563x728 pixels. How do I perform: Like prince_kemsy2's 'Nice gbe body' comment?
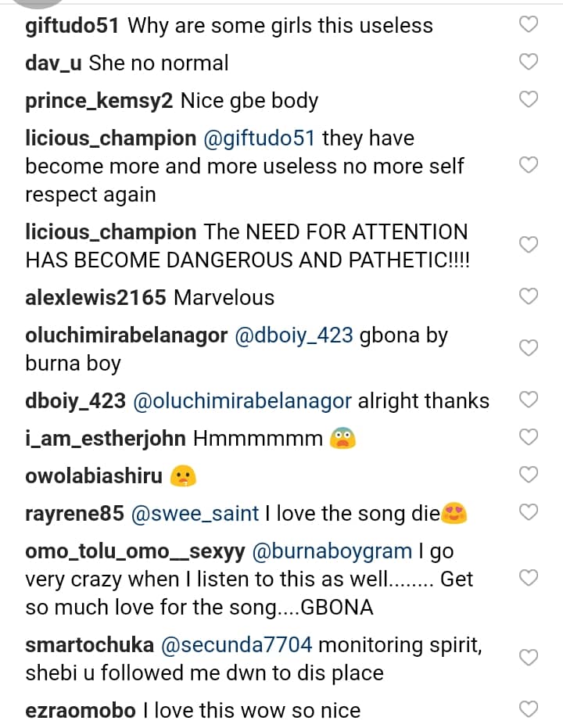click(529, 99)
